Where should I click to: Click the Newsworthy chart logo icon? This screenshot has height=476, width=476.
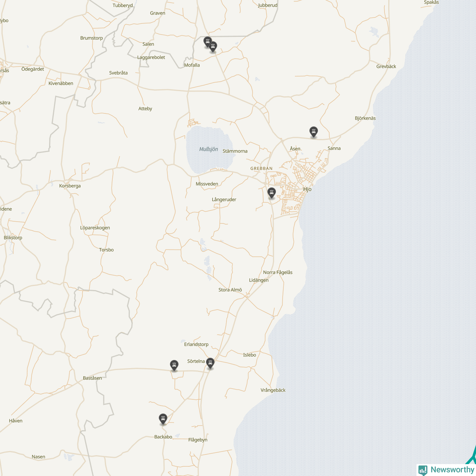pyautogui.click(x=423, y=470)
